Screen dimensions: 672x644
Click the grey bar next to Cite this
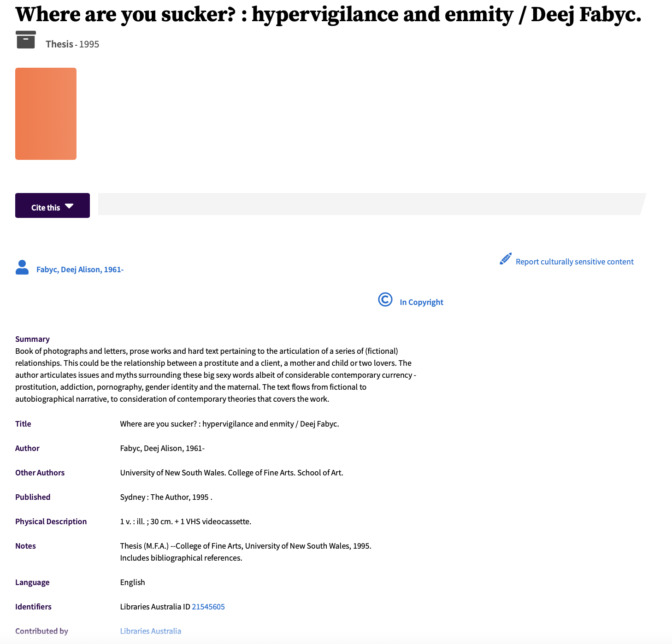(x=372, y=204)
